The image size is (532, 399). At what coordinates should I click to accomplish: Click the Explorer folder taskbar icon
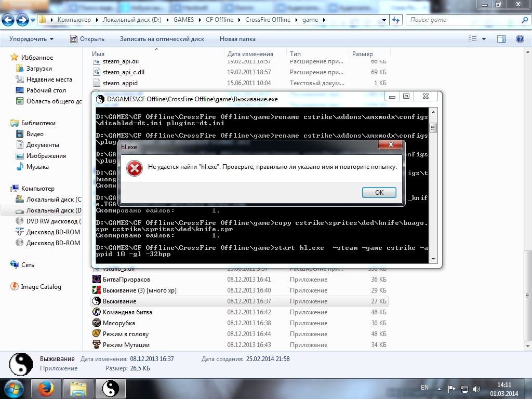click(78, 389)
